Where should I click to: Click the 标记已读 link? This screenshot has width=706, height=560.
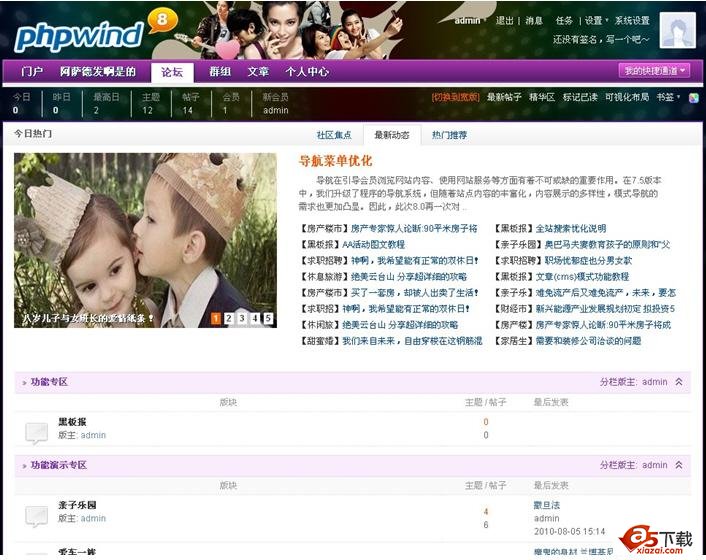(x=580, y=97)
